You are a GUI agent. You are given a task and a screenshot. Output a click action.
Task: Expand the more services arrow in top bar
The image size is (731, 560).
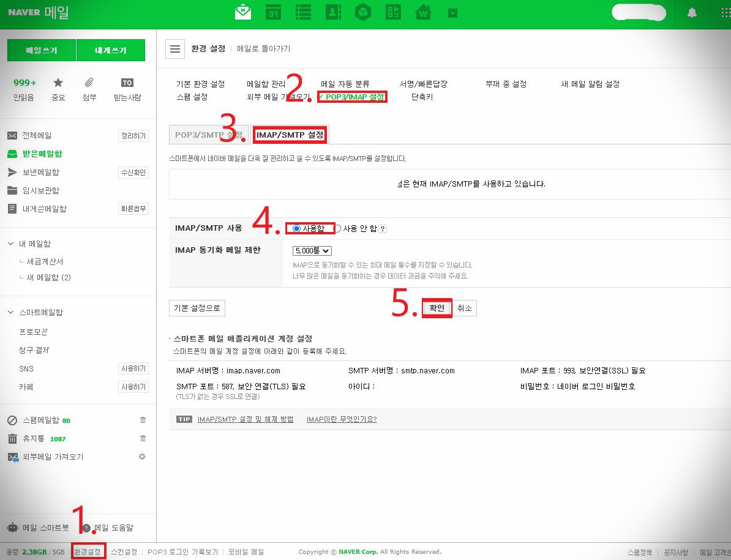(x=452, y=13)
